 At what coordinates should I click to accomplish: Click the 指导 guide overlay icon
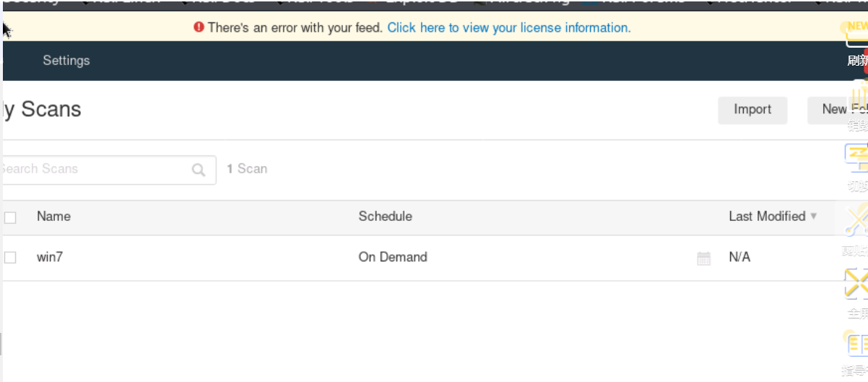coord(856,344)
